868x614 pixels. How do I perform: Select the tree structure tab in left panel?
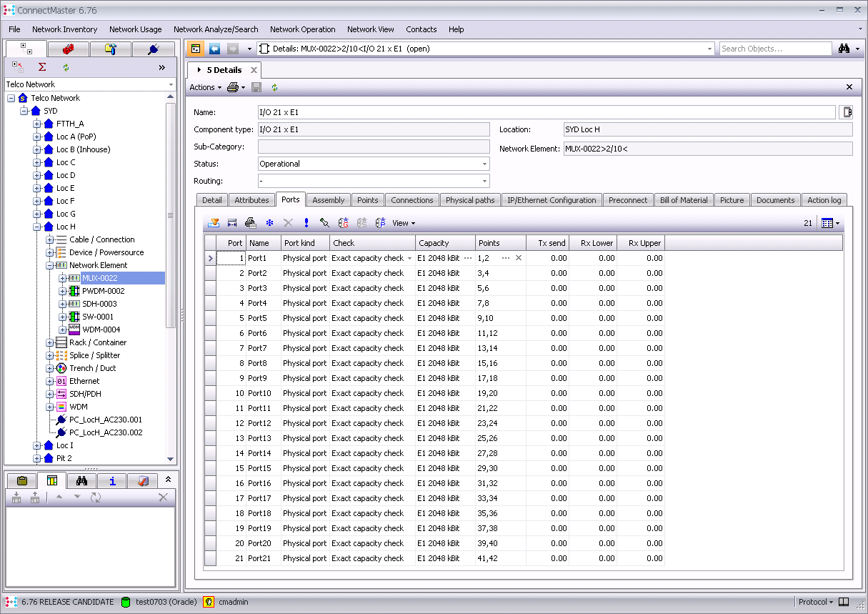[x=26, y=49]
